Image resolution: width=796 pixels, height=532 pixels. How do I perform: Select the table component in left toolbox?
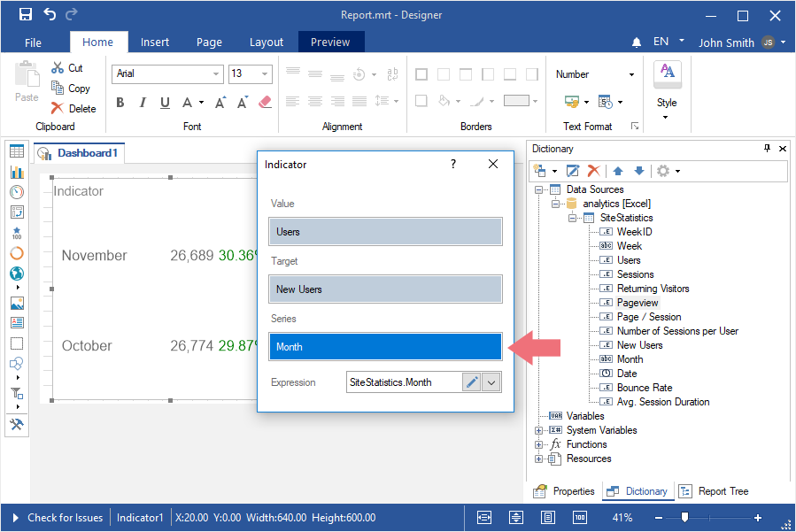tap(17, 151)
